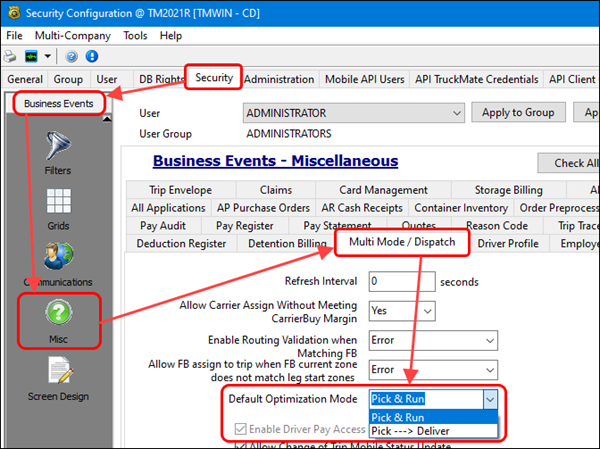Open the help question mark toolbar icon

click(72, 57)
